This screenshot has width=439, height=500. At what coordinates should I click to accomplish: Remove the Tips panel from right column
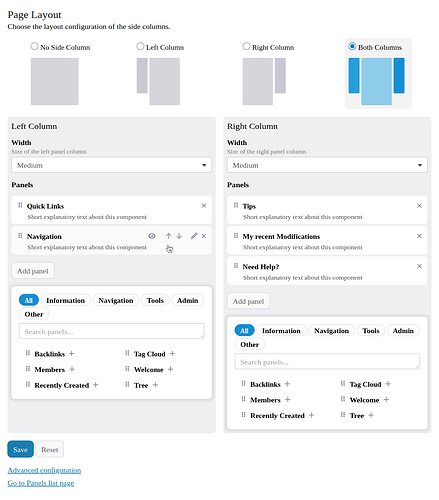coord(419,206)
